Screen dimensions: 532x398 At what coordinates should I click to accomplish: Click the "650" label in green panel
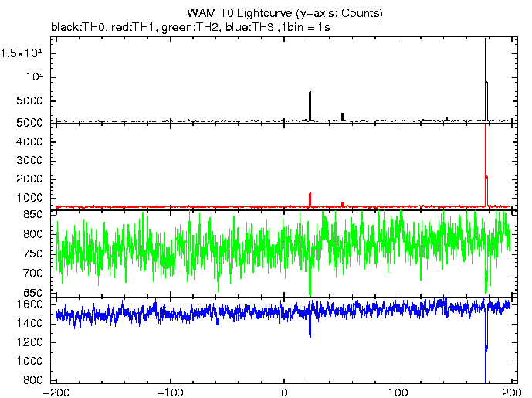tap(33, 292)
